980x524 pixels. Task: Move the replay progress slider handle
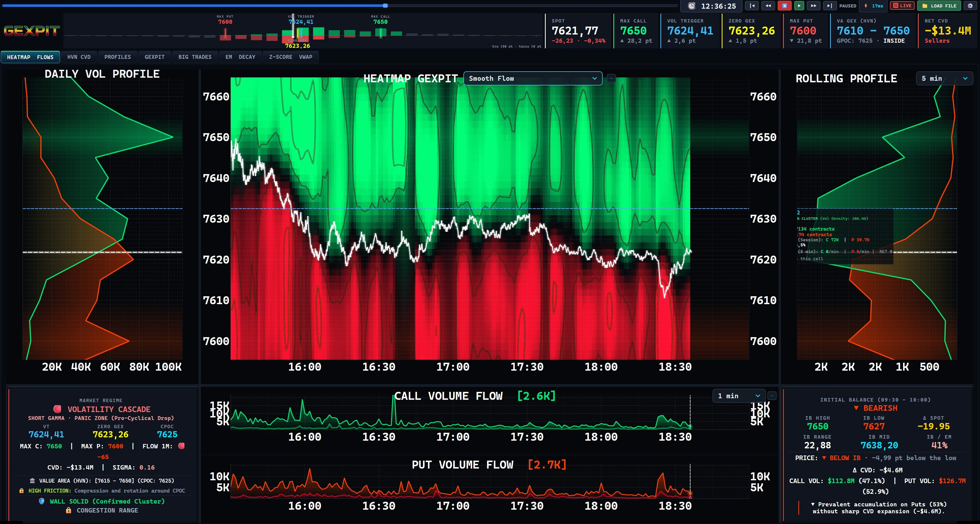tap(385, 6)
